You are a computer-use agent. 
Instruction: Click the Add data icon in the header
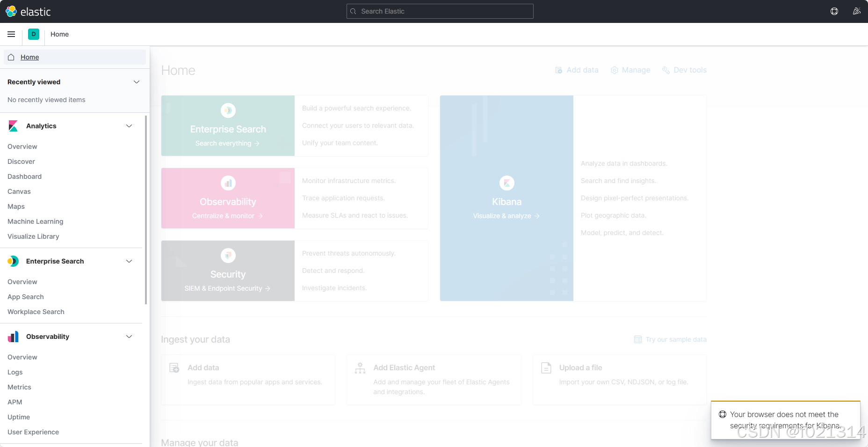(x=558, y=70)
